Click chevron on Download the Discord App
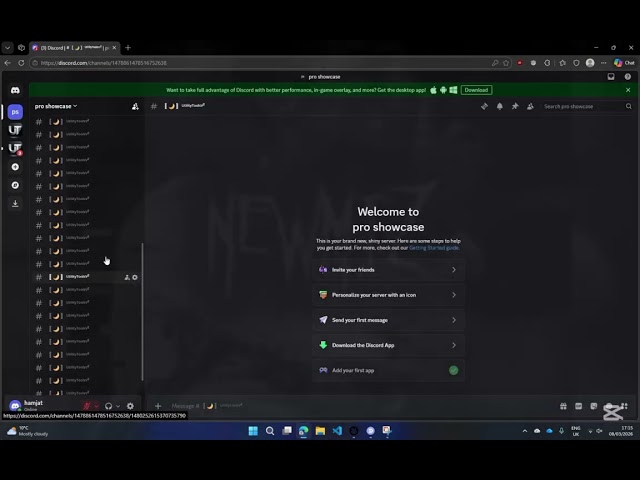This screenshot has height=480, width=640. pos(454,345)
